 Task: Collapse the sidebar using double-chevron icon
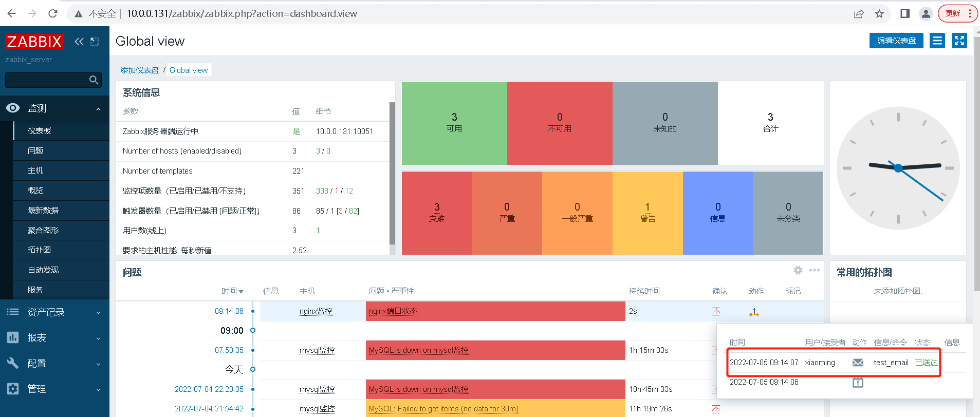tap(79, 42)
